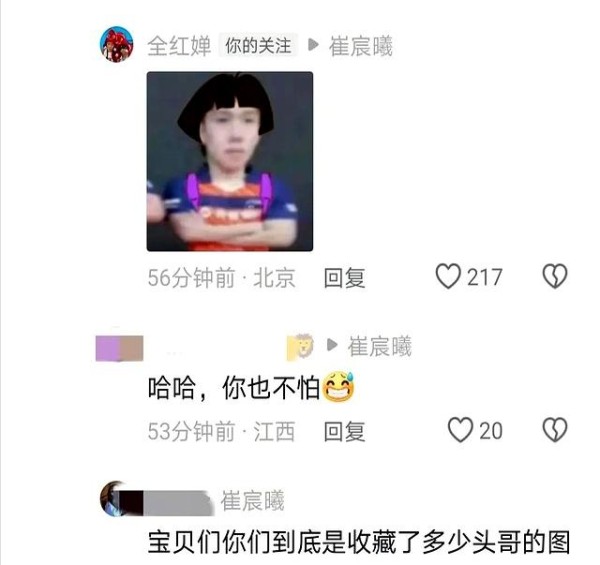600x565 pixels.
Task: Open 崔宸曦 mentioned in the second comment
Action: (x=379, y=346)
